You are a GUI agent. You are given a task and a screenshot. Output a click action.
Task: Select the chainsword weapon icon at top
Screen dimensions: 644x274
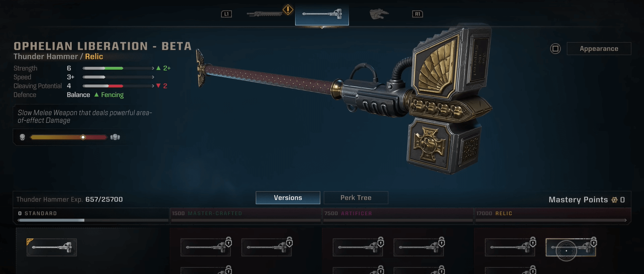(x=264, y=14)
